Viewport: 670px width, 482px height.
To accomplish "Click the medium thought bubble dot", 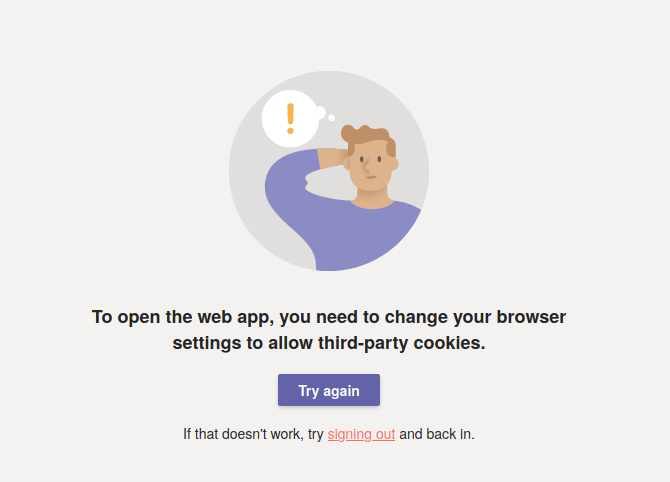I will (x=320, y=113).
